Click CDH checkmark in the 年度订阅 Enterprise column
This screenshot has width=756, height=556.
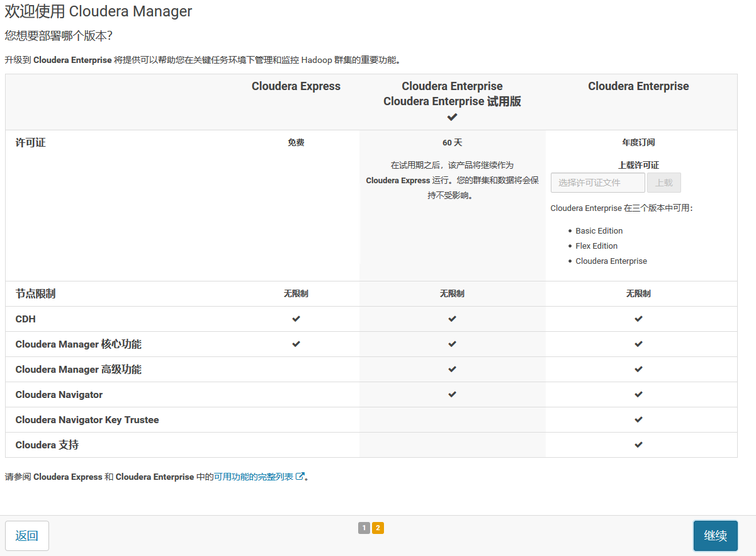coord(638,319)
